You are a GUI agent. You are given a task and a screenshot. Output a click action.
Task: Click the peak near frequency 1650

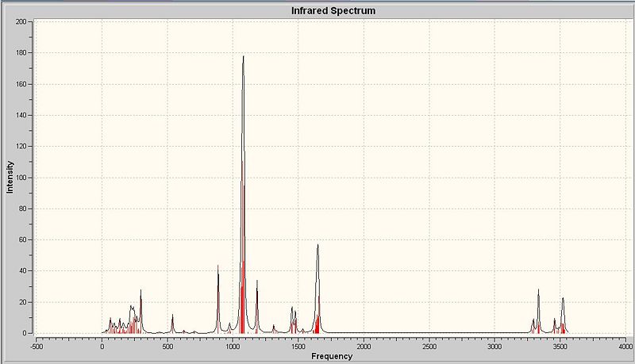point(318,289)
